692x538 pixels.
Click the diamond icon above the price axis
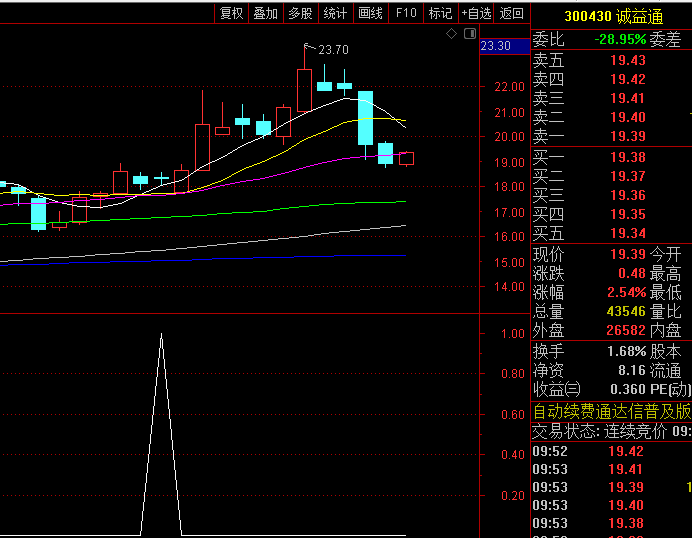pyautogui.click(x=451, y=34)
